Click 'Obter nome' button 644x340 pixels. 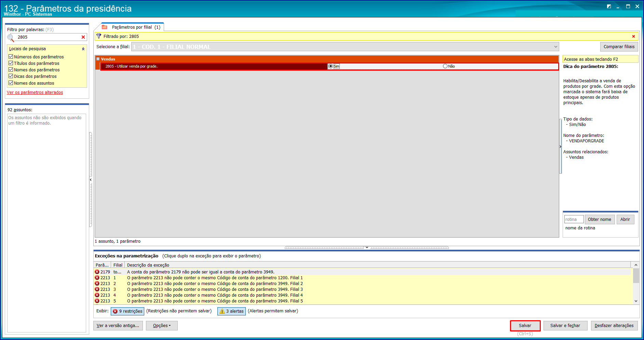click(600, 219)
